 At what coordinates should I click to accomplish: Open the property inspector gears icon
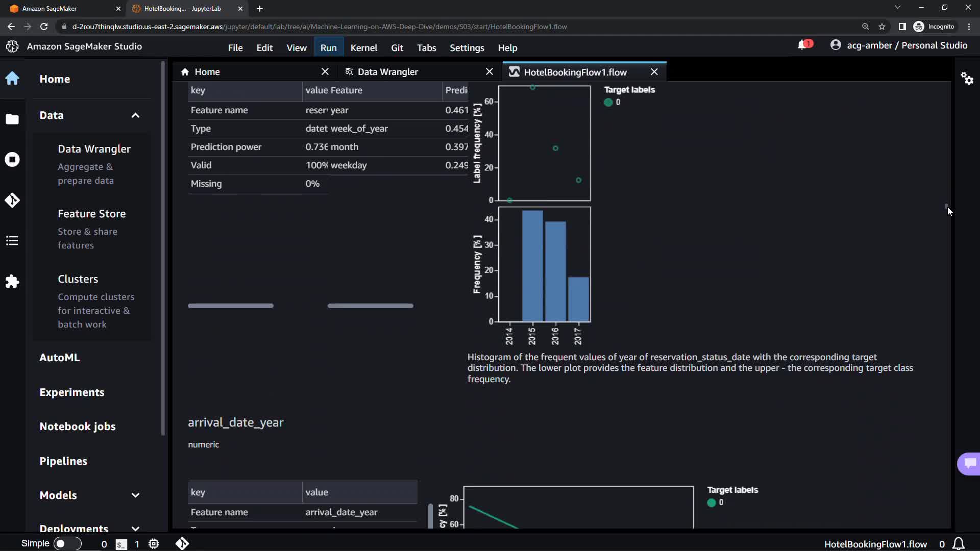[x=967, y=79]
